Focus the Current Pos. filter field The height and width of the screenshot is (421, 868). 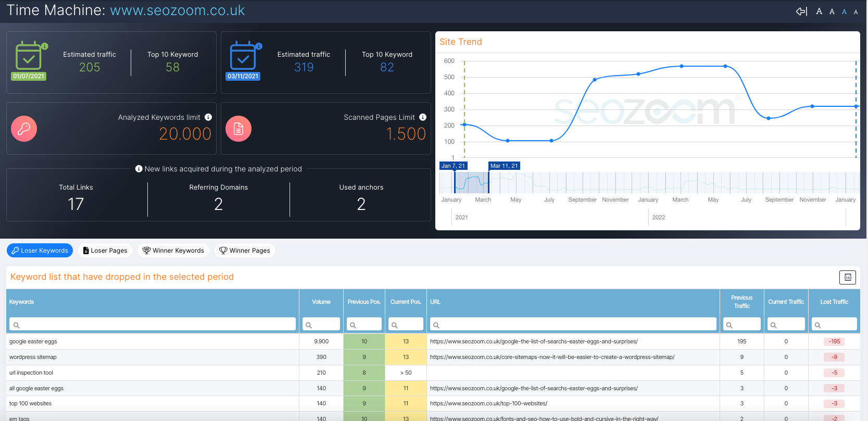[x=406, y=324]
